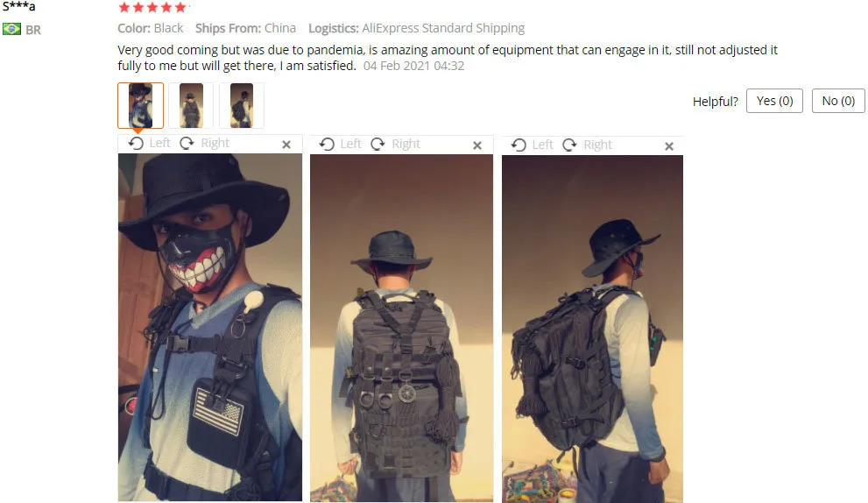Rotate middle backpack photo left icon
Screen dimensions: 868x503
328,145
